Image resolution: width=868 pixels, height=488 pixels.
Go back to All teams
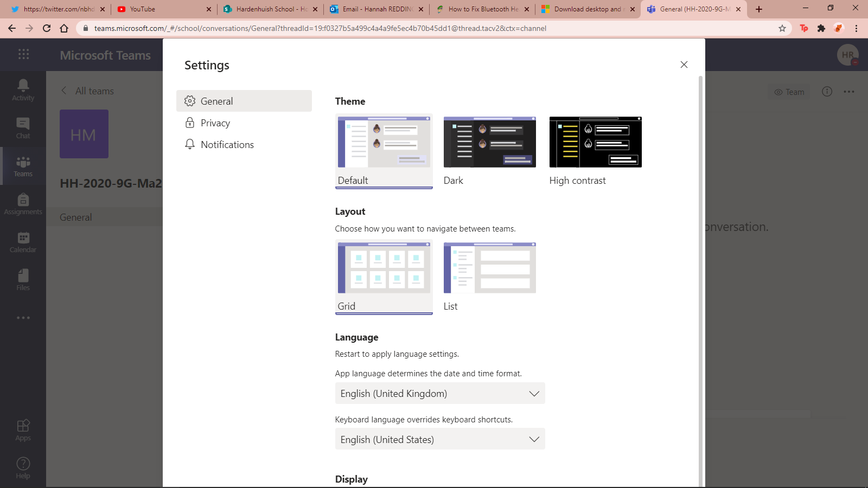88,91
